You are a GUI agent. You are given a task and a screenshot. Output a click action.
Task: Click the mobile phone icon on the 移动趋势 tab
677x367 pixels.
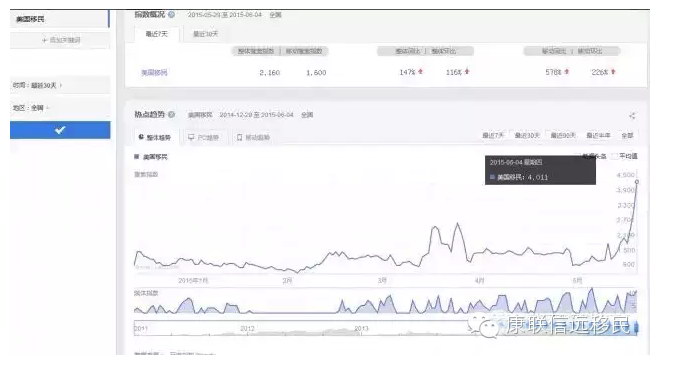click(x=239, y=137)
